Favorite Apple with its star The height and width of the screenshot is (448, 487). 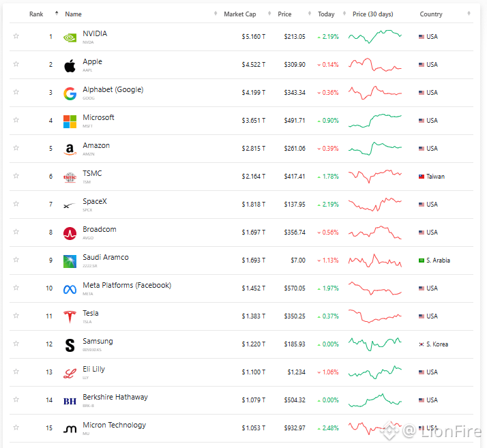point(16,64)
